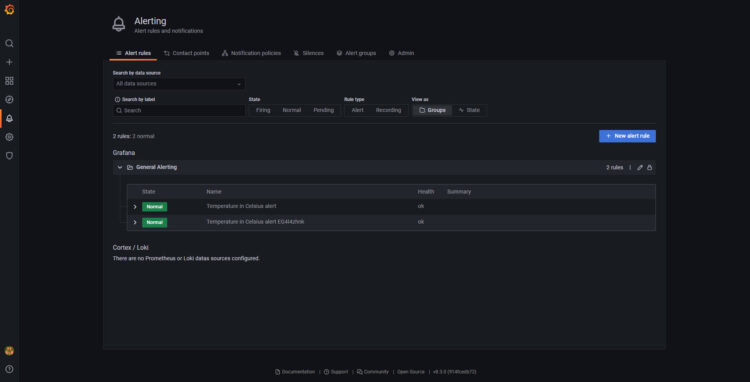Open the Help question mark icon
This screenshot has height=382, width=750.
9,369
